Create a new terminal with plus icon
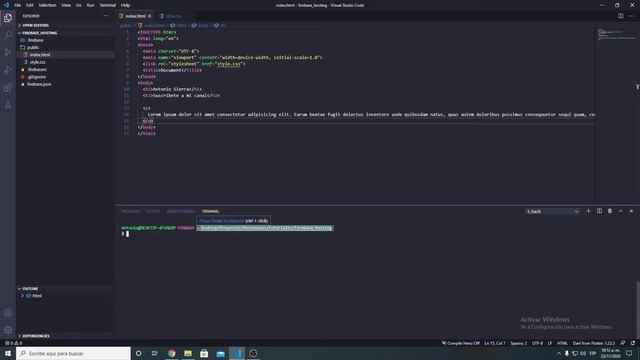 (588, 211)
